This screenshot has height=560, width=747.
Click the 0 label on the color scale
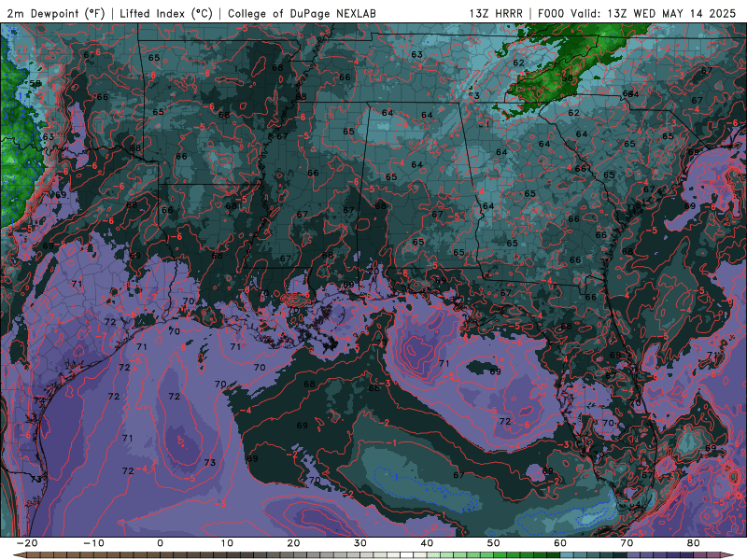tap(160, 543)
